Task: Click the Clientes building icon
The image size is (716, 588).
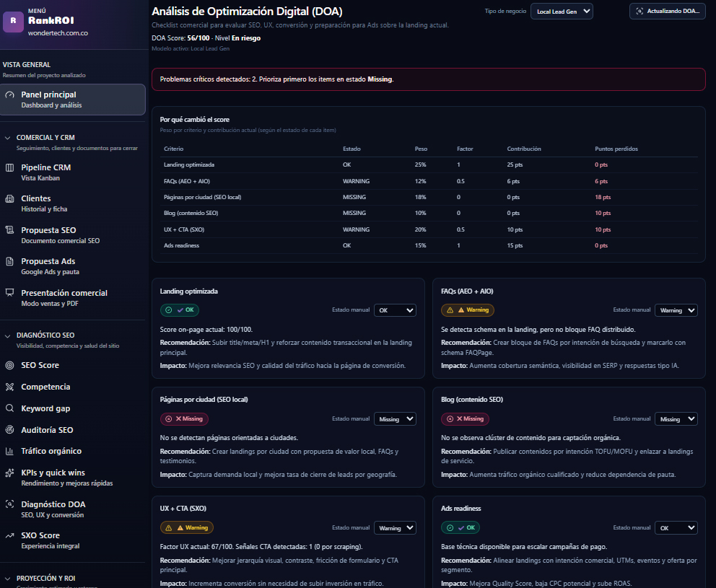Action: pos(9,198)
